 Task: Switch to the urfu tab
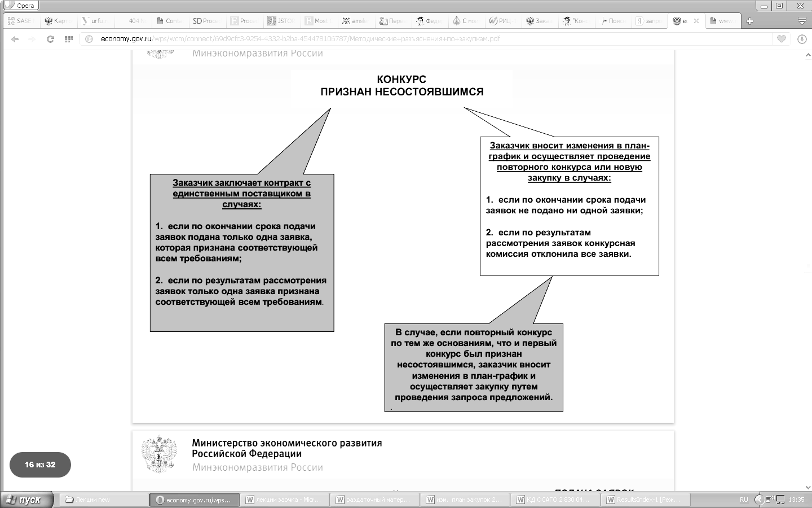click(x=96, y=21)
